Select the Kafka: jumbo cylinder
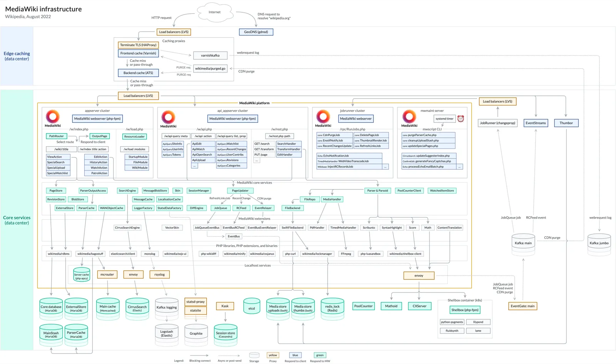This screenshot has height=364, width=616. pos(599,244)
